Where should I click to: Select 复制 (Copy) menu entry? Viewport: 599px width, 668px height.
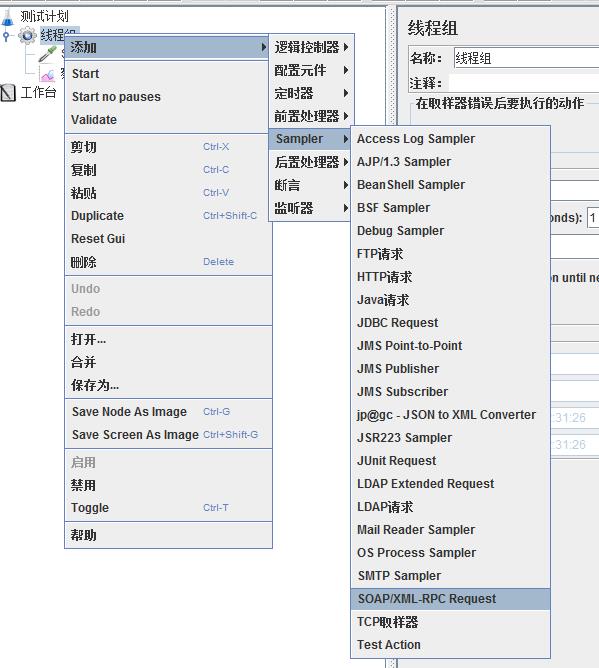click(x=168, y=170)
